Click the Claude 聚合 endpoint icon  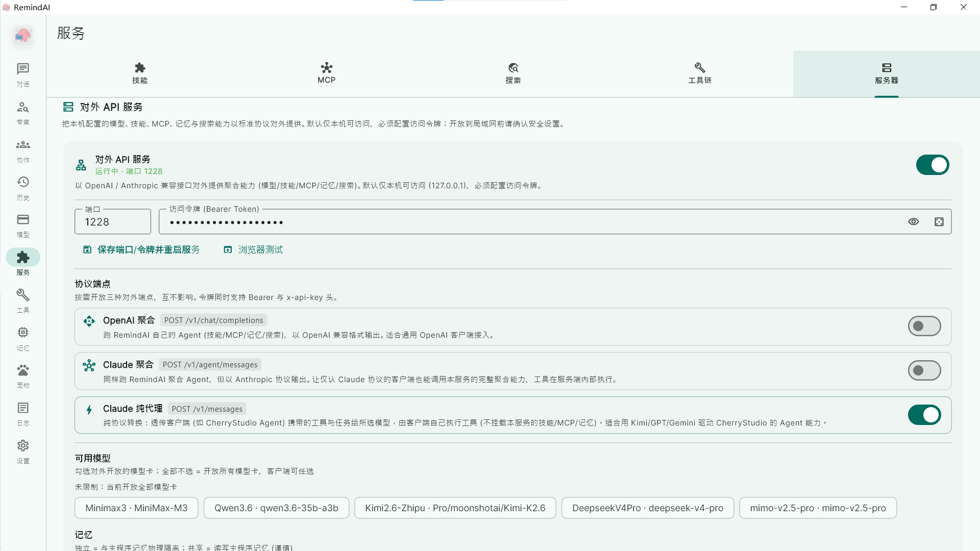tap(89, 365)
